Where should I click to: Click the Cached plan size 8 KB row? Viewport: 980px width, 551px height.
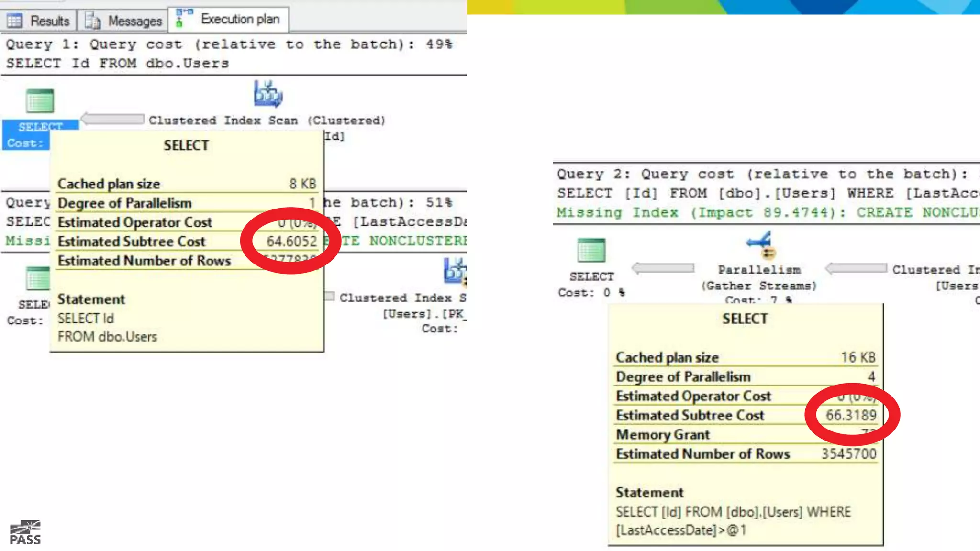pos(187,184)
